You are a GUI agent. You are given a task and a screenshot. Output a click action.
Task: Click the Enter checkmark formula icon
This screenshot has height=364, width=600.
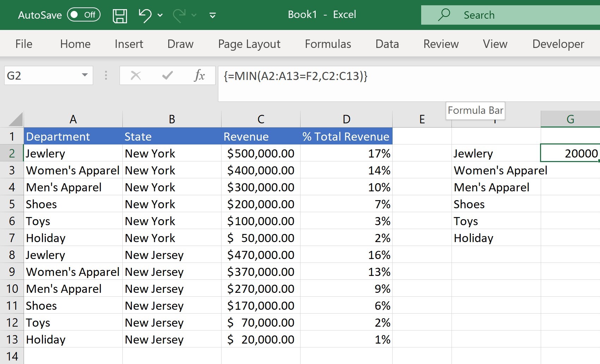[168, 75]
